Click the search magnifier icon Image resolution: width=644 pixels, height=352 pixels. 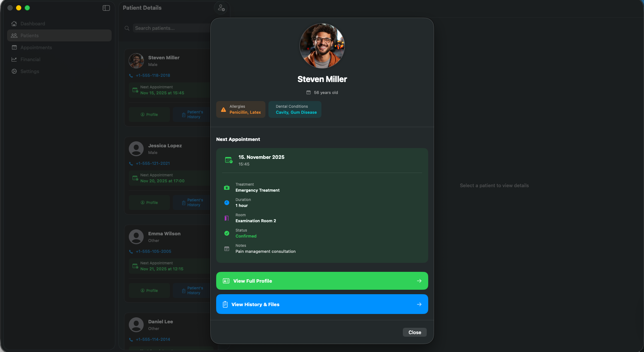click(127, 28)
